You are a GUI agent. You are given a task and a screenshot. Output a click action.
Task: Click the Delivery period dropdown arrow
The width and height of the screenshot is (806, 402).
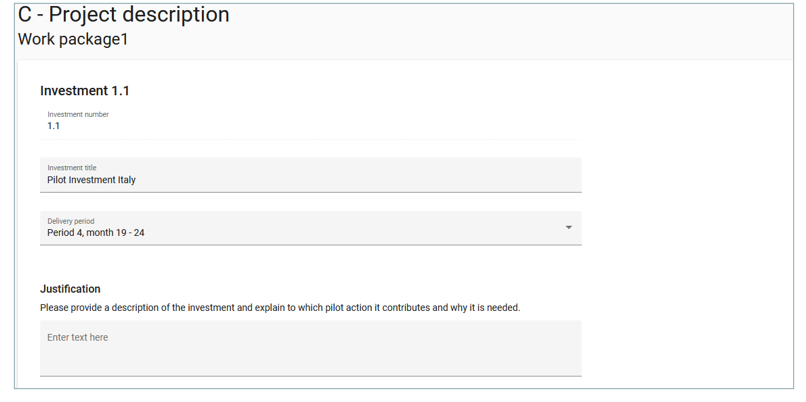(x=569, y=228)
